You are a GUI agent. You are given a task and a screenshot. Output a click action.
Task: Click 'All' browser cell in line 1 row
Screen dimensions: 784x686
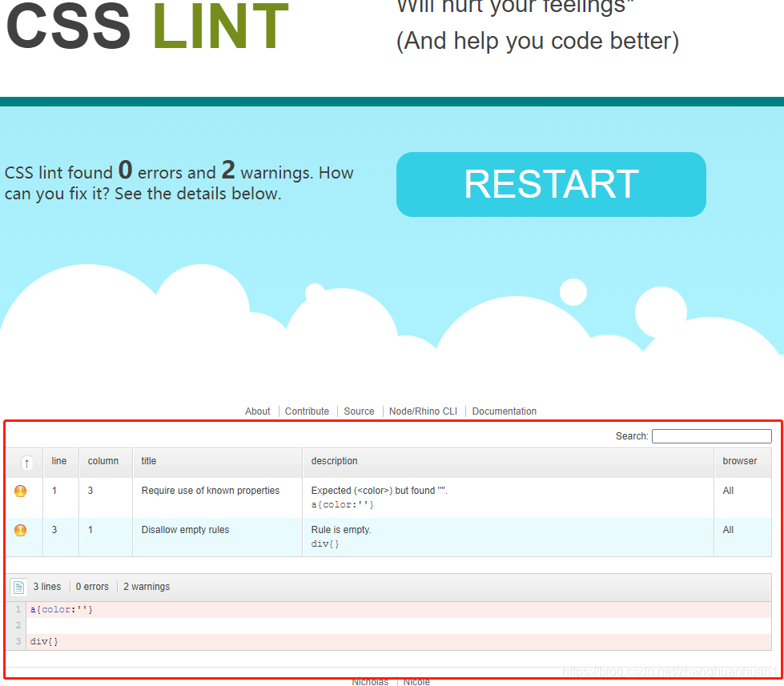[x=728, y=491]
